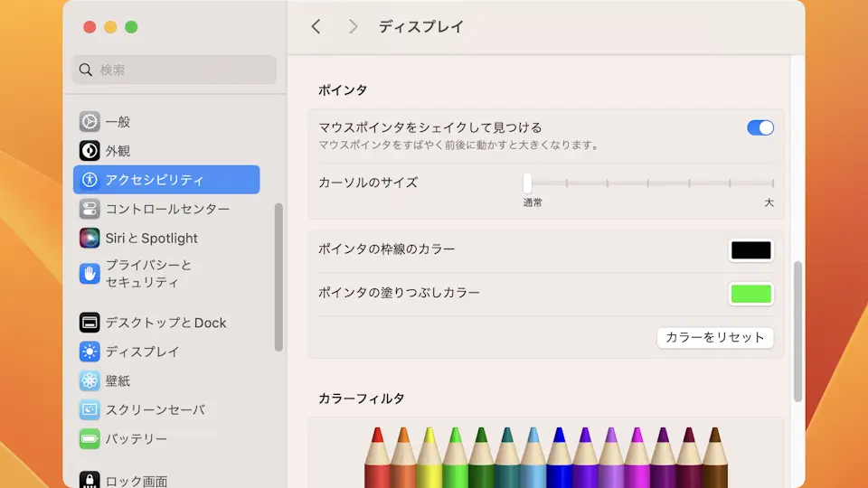Open the green pointer fill color swatch
This screenshot has width=868, height=488.
pos(751,294)
